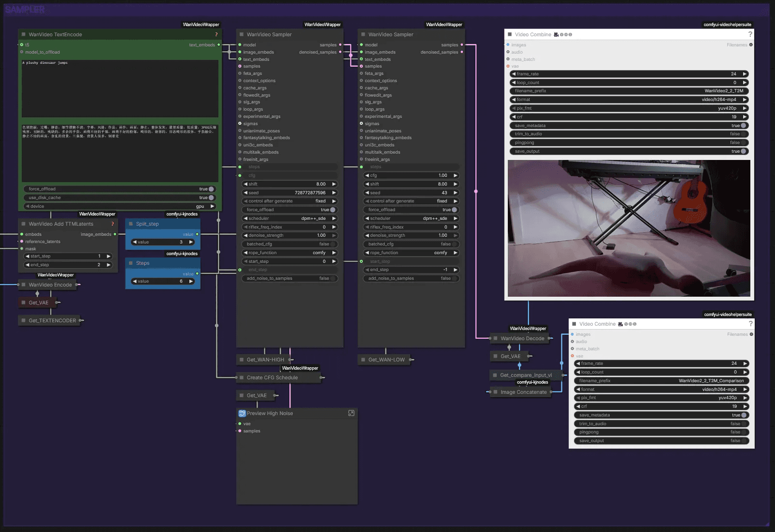The height and width of the screenshot is (532, 775).
Task: Increase the Split_step value with right arrow
Action: click(191, 242)
